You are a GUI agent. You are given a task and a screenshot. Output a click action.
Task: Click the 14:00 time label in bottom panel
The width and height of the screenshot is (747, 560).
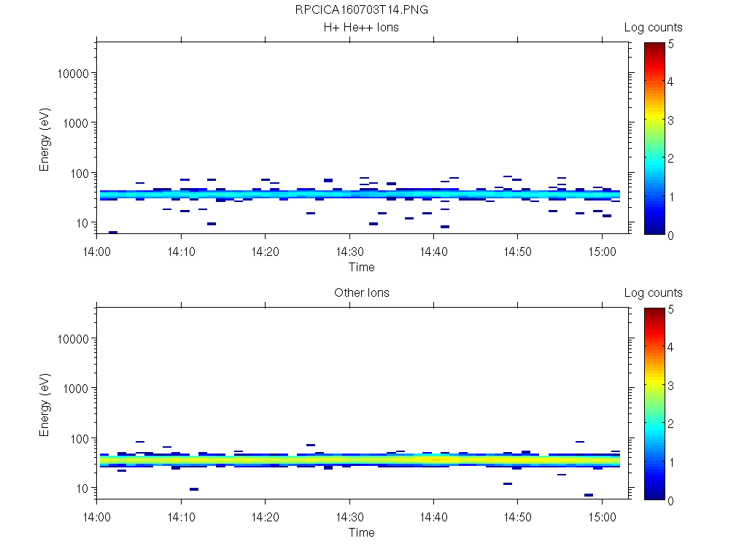97,517
